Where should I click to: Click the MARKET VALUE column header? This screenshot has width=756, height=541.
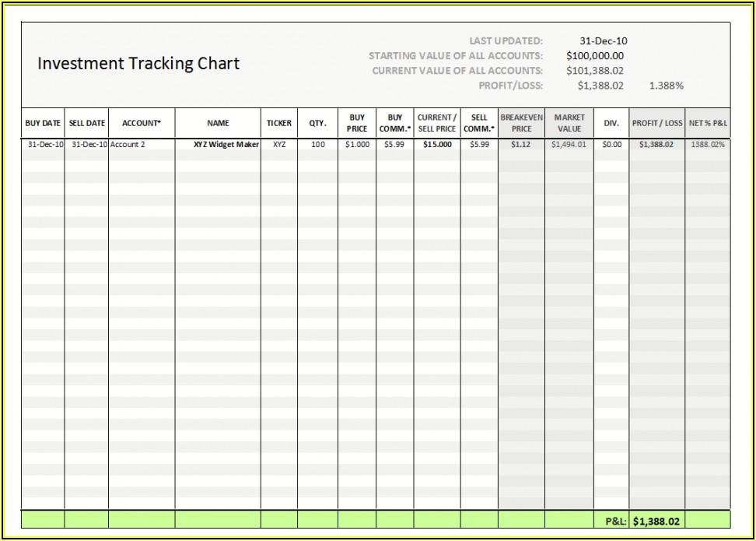coord(569,123)
